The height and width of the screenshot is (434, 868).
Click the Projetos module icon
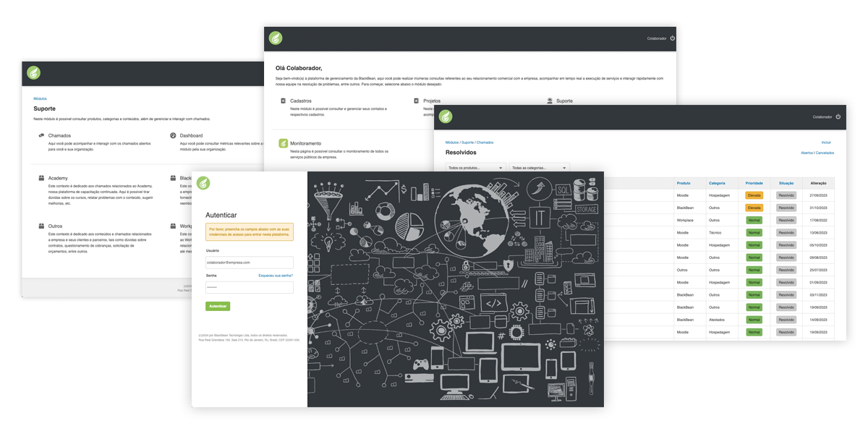point(417,101)
